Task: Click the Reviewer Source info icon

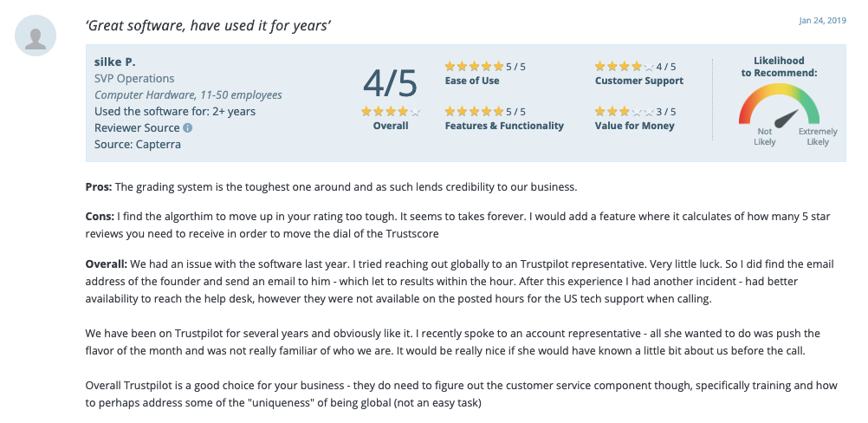Action: [187, 128]
